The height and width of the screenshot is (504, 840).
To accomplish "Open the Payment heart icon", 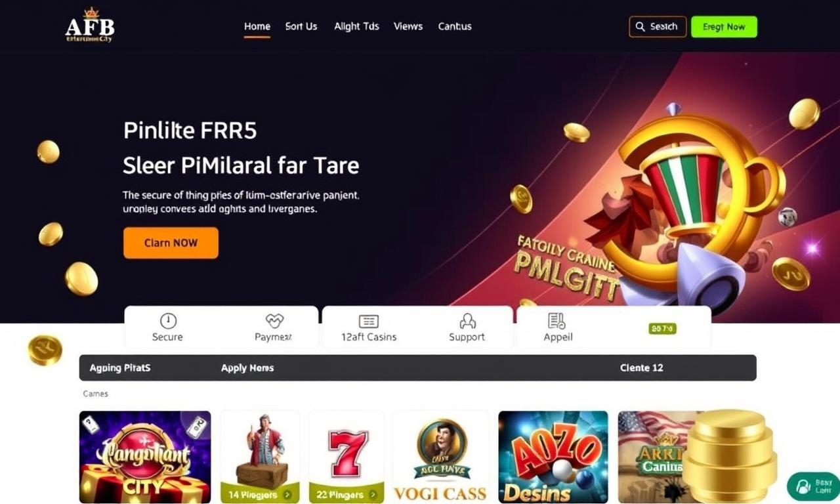I will (x=274, y=321).
